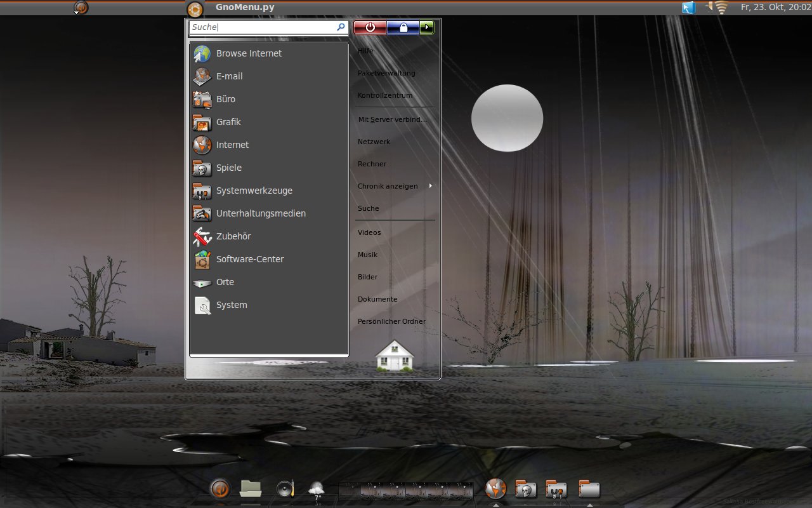Click the date and time clock
This screenshot has width=812, height=508.
(x=776, y=8)
